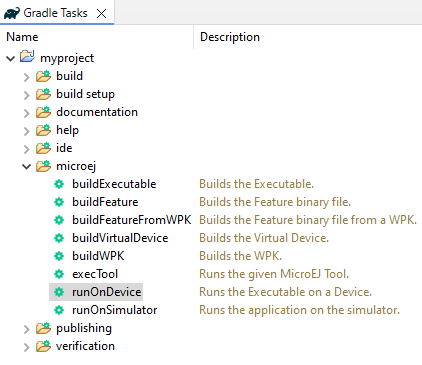Viewport: 422px width, 365px height.
Task: Click 'Builds the Feature binary file from a WPK.'
Action: pyautogui.click(x=308, y=220)
